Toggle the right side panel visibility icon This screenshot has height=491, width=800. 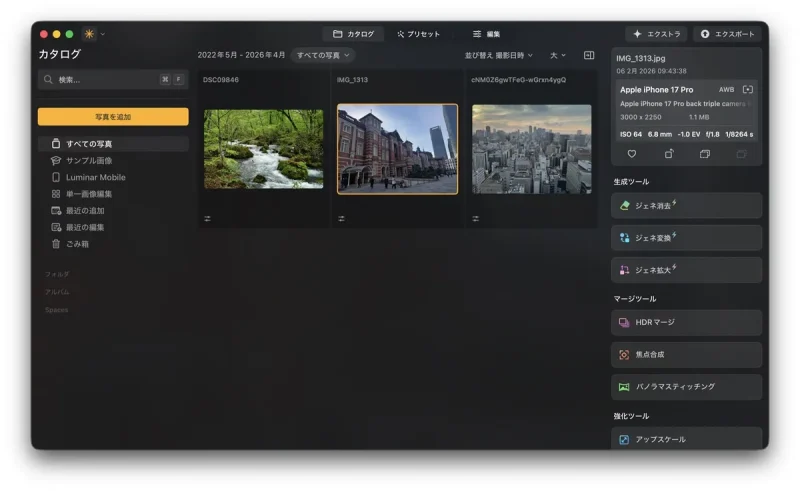(x=589, y=55)
